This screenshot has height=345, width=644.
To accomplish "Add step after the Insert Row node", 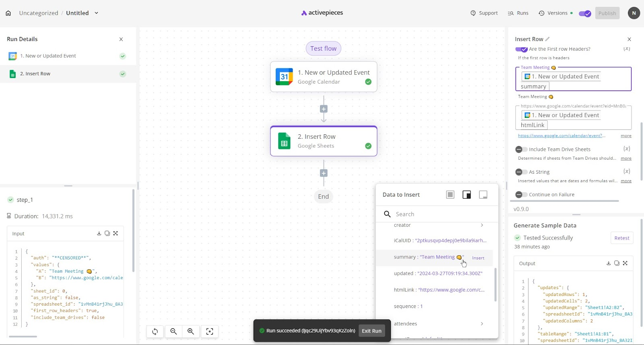I will tap(324, 173).
